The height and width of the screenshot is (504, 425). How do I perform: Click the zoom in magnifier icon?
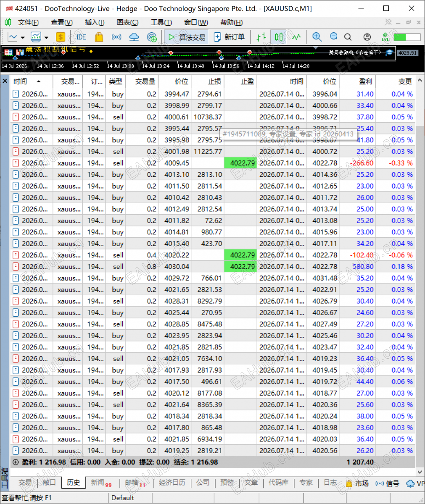317,37
